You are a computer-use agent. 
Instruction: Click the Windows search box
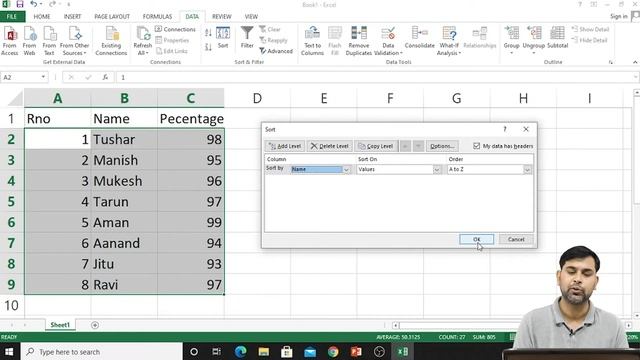click(x=101, y=351)
